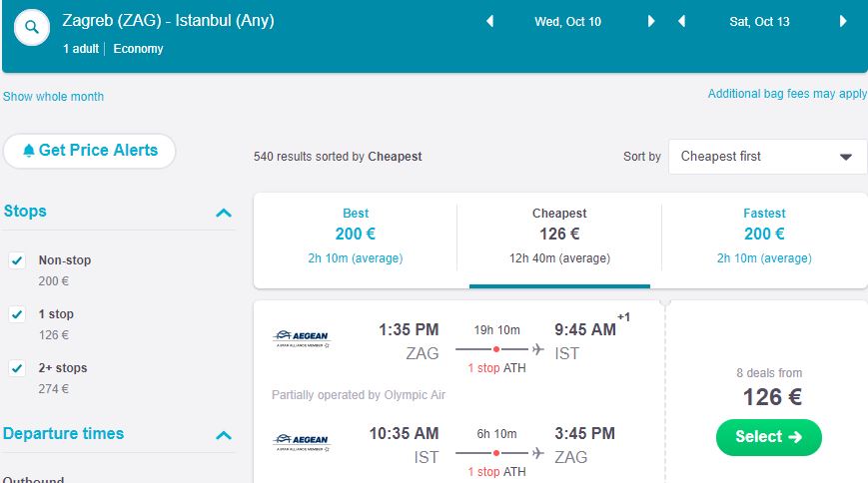This screenshot has height=483, width=868.
Task: Go to previous outbound date arrow
Action: tap(489, 22)
